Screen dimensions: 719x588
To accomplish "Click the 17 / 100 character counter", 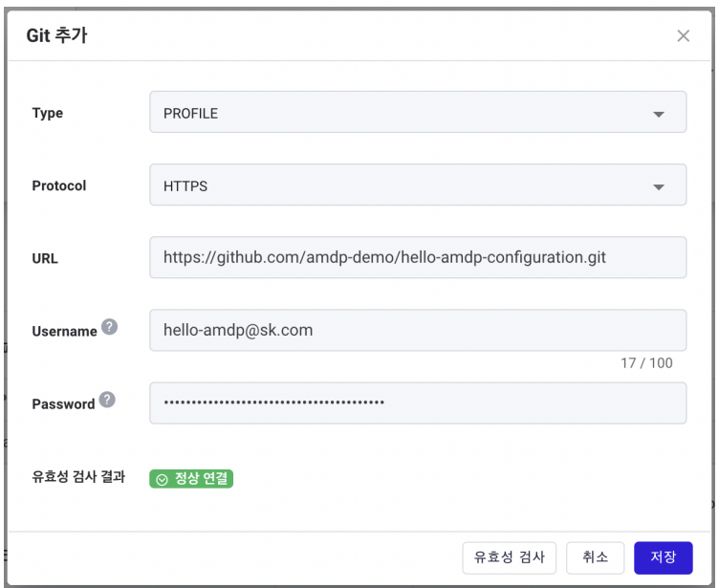I will coord(646,363).
